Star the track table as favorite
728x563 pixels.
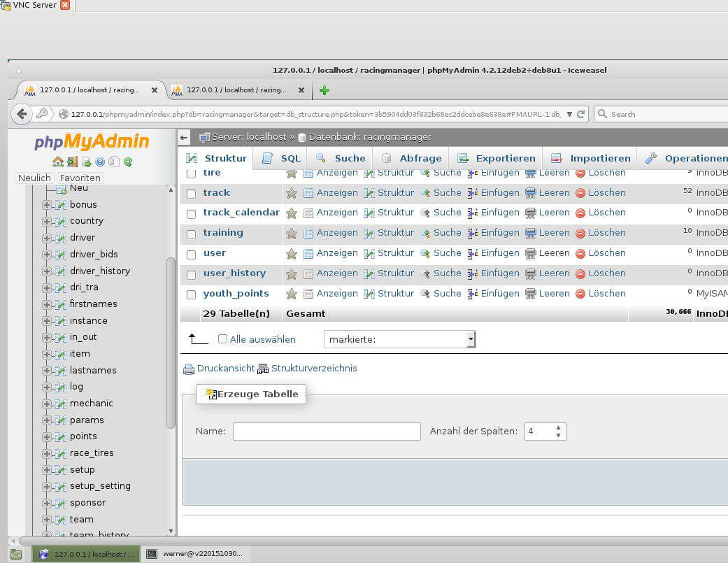pos(292,193)
